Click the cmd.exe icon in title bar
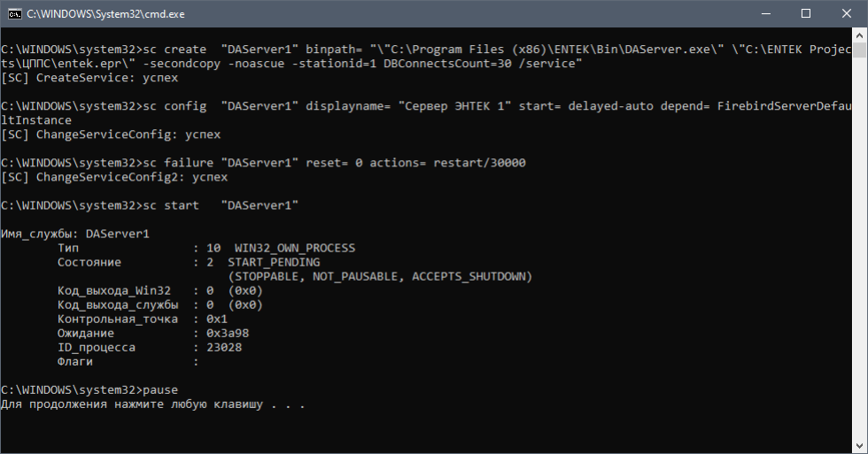 [x=13, y=13]
